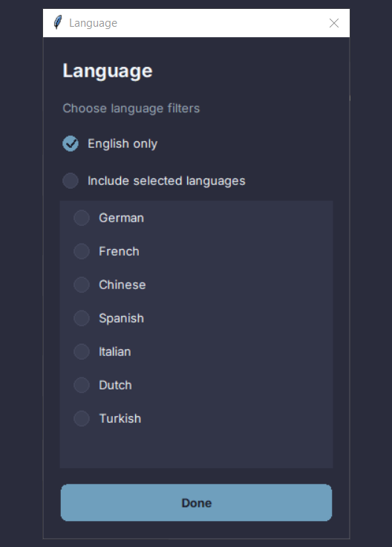Close the Language dialog window

point(334,23)
